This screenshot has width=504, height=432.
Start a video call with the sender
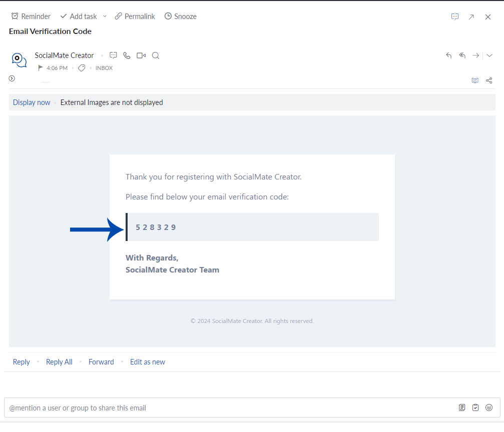141,55
